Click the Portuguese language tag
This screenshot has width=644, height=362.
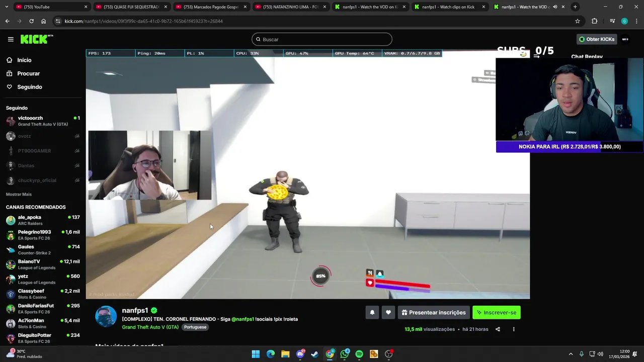click(x=195, y=327)
